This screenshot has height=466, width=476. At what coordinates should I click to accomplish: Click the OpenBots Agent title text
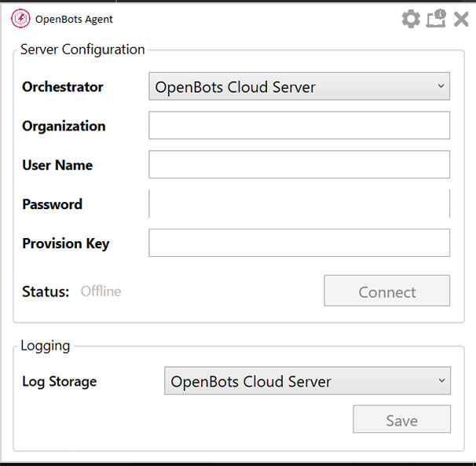74,19
